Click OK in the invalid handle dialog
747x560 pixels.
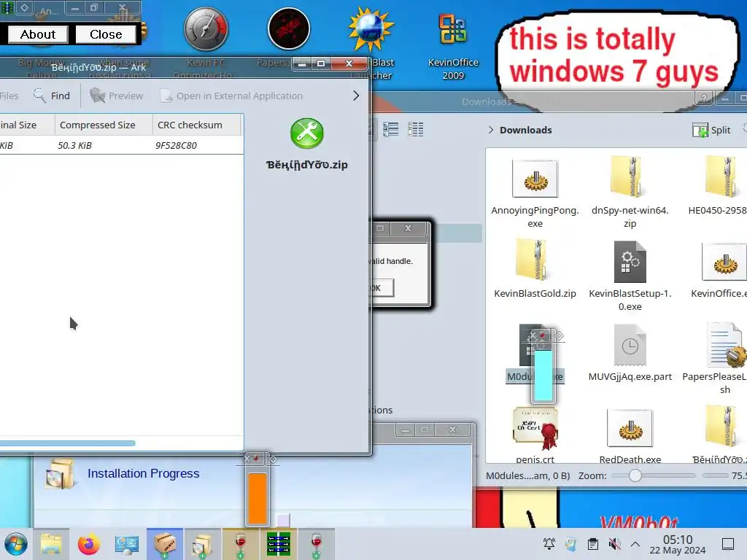click(381, 287)
